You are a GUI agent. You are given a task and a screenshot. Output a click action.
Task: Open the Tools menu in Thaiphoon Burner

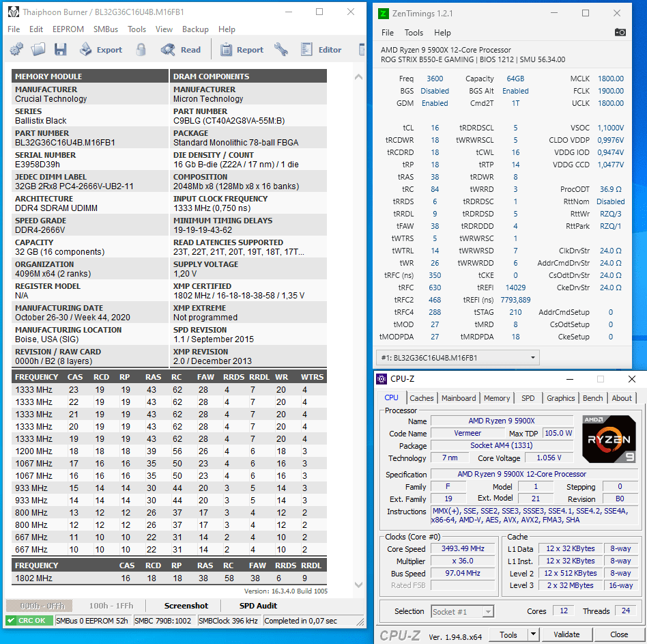136,29
